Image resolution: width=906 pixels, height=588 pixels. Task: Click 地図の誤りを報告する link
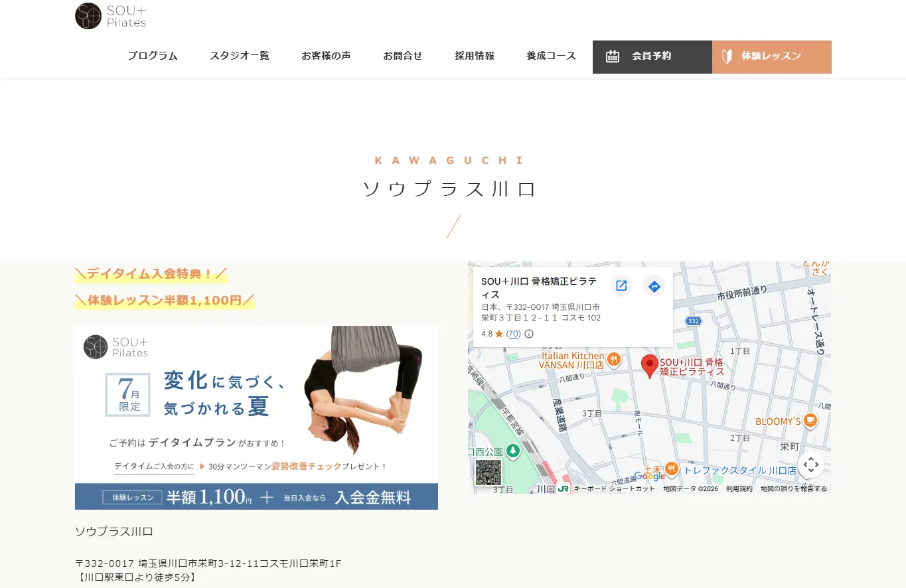coord(793,488)
